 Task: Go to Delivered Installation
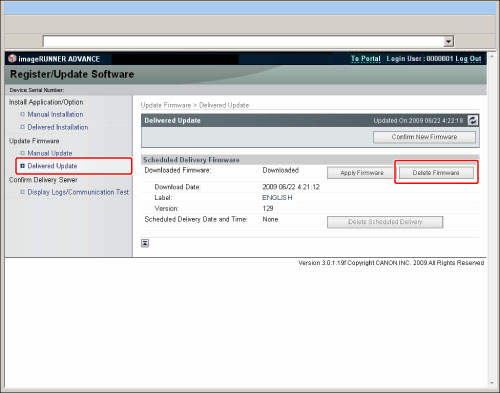coord(58,127)
